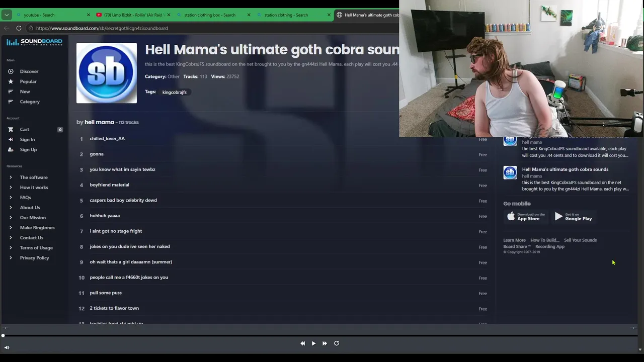Click the Google Play badge
Screen dimensions: 644x362
tap(574, 216)
